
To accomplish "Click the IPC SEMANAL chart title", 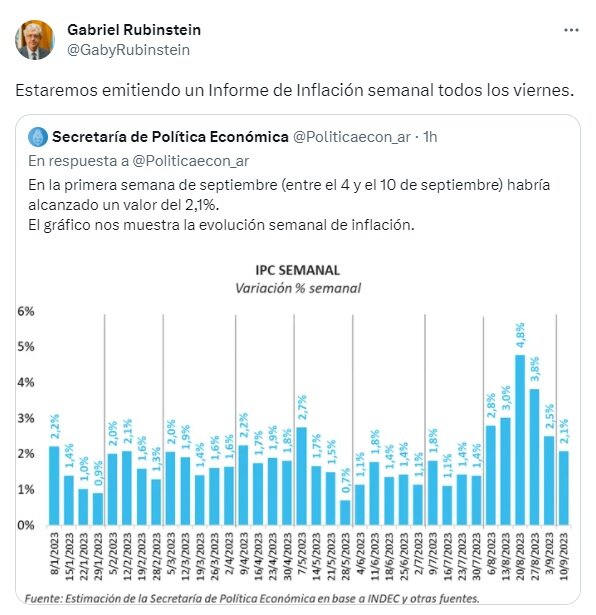I will [x=297, y=270].
